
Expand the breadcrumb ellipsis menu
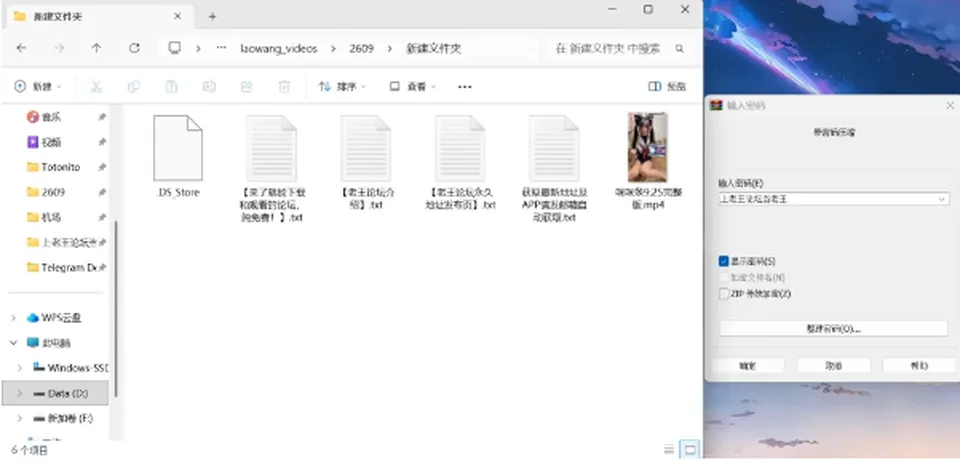[222, 48]
